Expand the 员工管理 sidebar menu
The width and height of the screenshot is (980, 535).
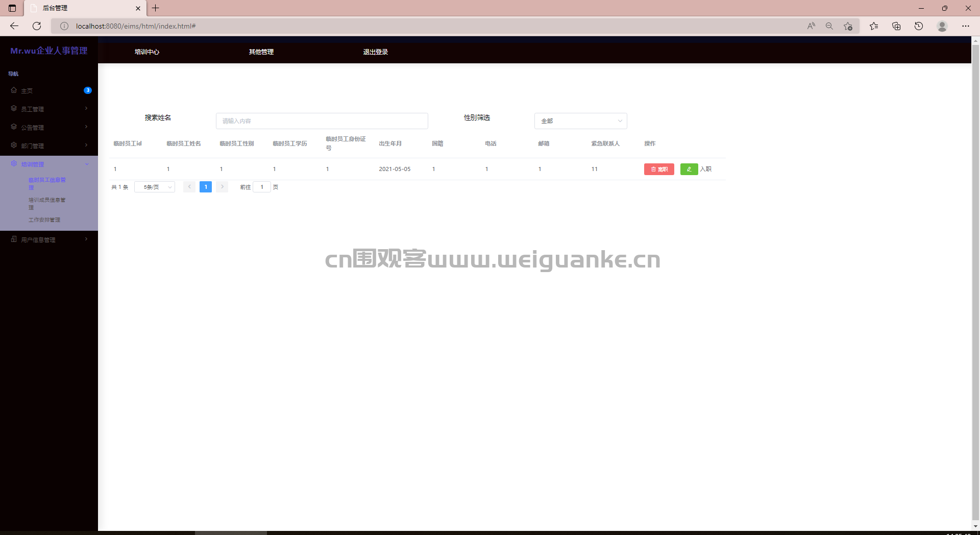pyautogui.click(x=49, y=109)
